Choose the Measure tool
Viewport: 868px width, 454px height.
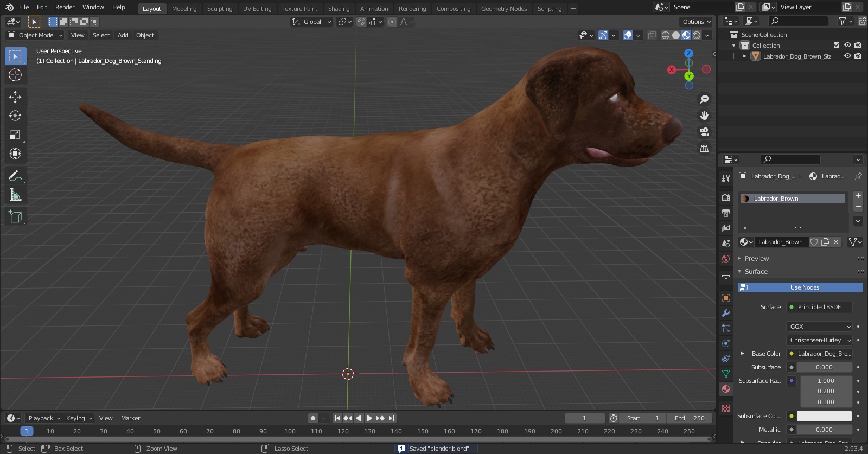click(x=15, y=195)
